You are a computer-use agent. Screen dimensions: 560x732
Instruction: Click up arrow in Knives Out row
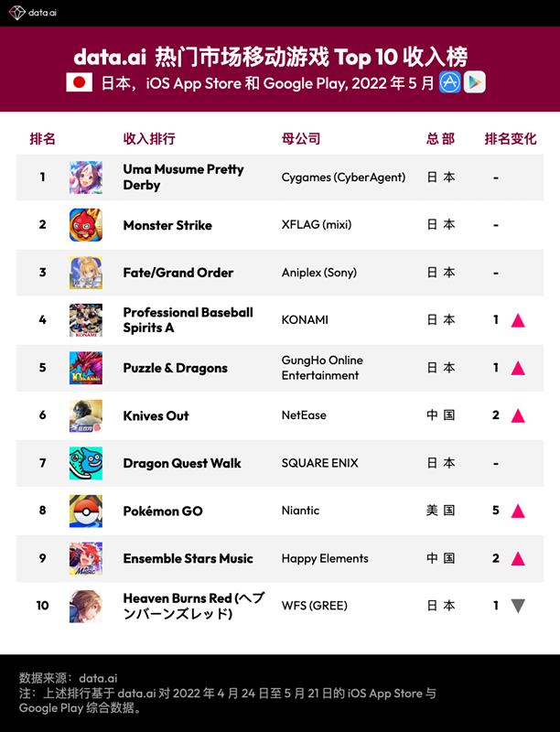[x=518, y=415]
